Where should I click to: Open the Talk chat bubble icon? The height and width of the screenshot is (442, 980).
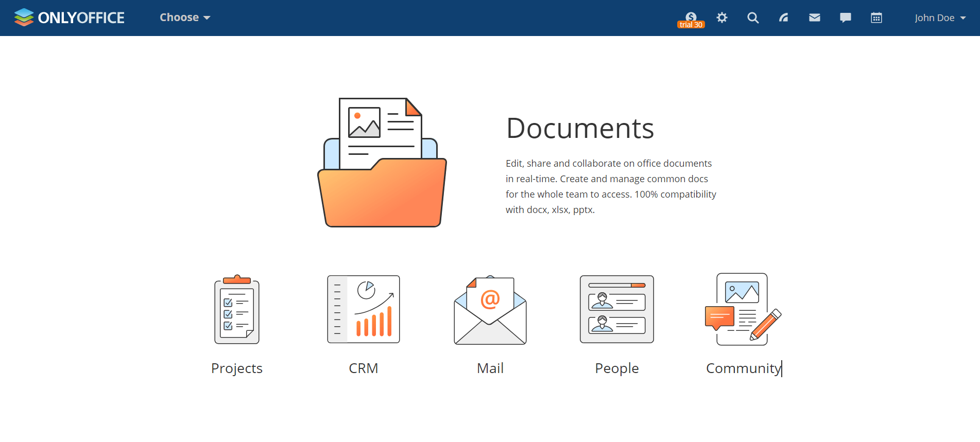coord(846,17)
